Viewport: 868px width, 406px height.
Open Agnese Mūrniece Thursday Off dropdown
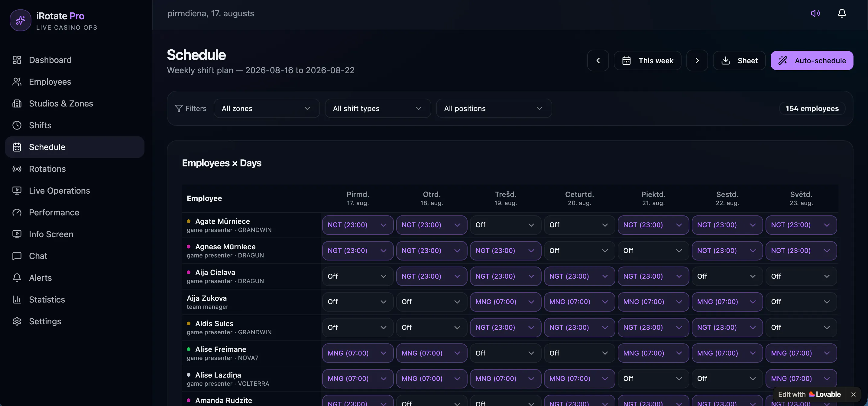coord(579,250)
